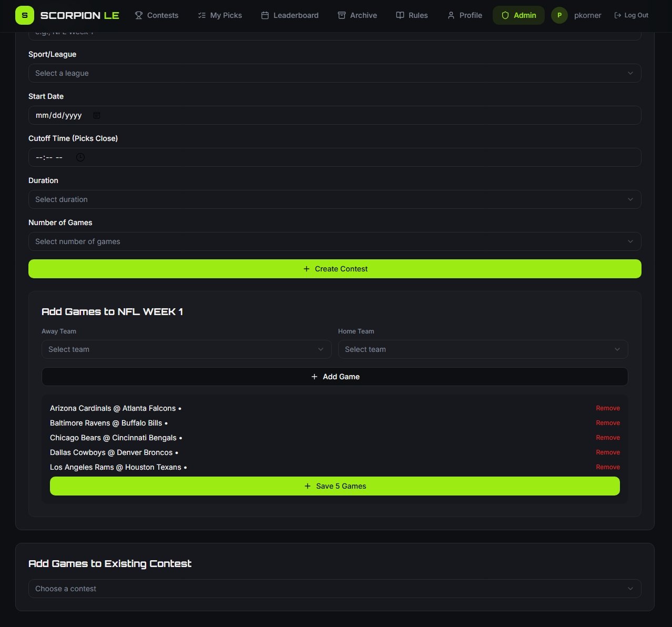This screenshot has height=627, width=672.
Task: Expand the Choose a contest dropdown
Action: pyautogui.click(x=334, y=589)
